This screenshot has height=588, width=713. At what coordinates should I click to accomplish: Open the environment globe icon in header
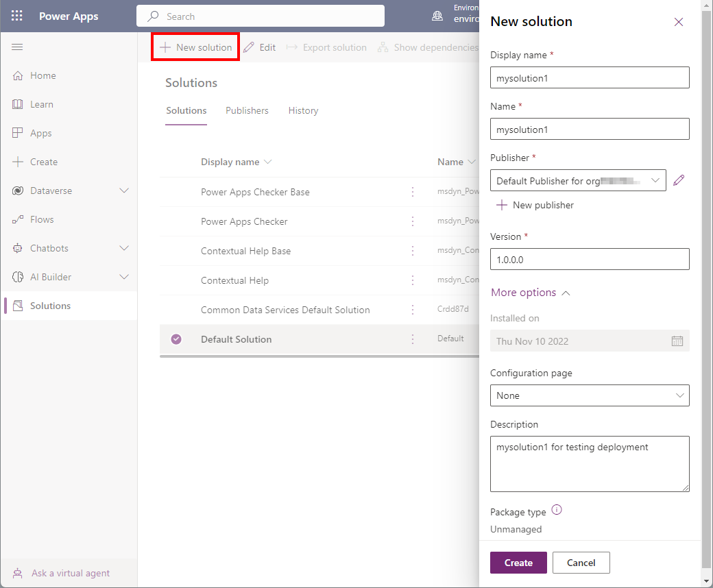(x=437, y=16)
